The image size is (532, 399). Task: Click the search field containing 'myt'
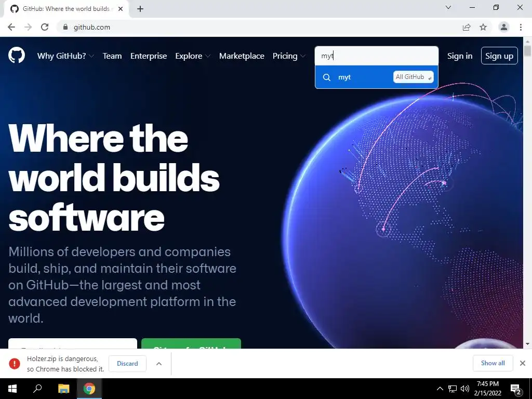377,56
